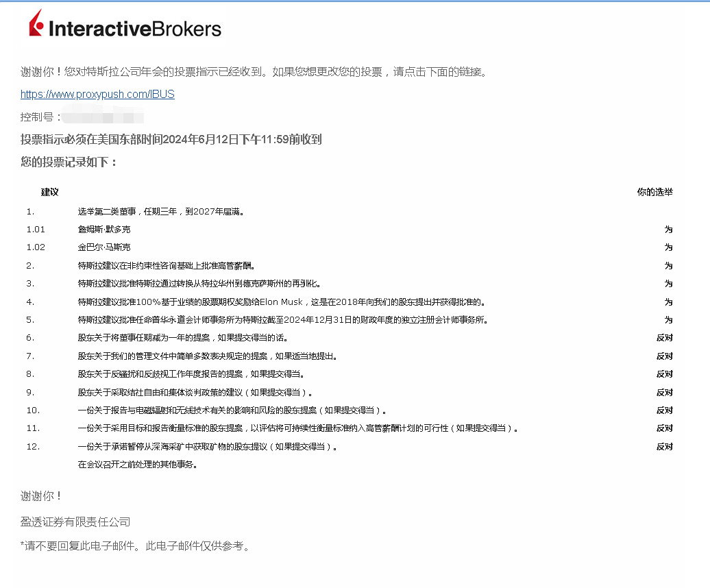Click vote 为 for proposal 5
This screenshot has height=588, width=710.
668,320
